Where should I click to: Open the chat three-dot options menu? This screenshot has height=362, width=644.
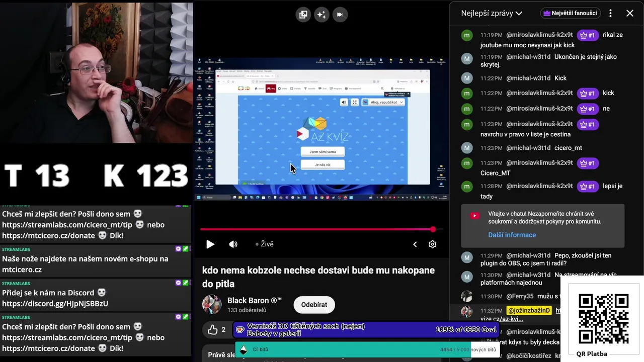(610, 14)
